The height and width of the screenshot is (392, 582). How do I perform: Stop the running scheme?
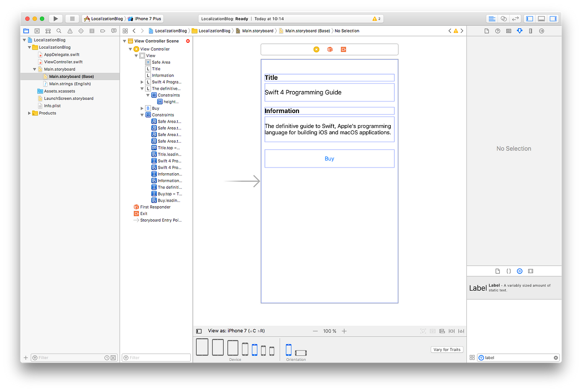[x=72, y=19]
